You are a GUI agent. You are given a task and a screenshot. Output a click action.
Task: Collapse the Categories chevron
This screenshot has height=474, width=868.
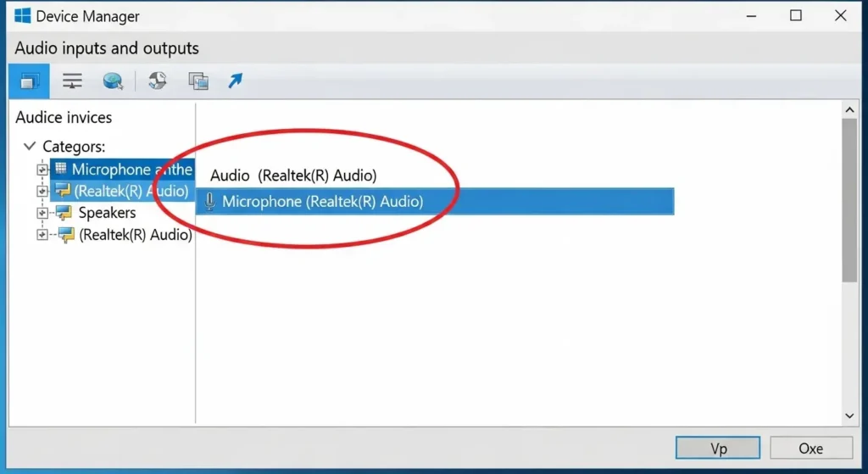pos(30,147)
